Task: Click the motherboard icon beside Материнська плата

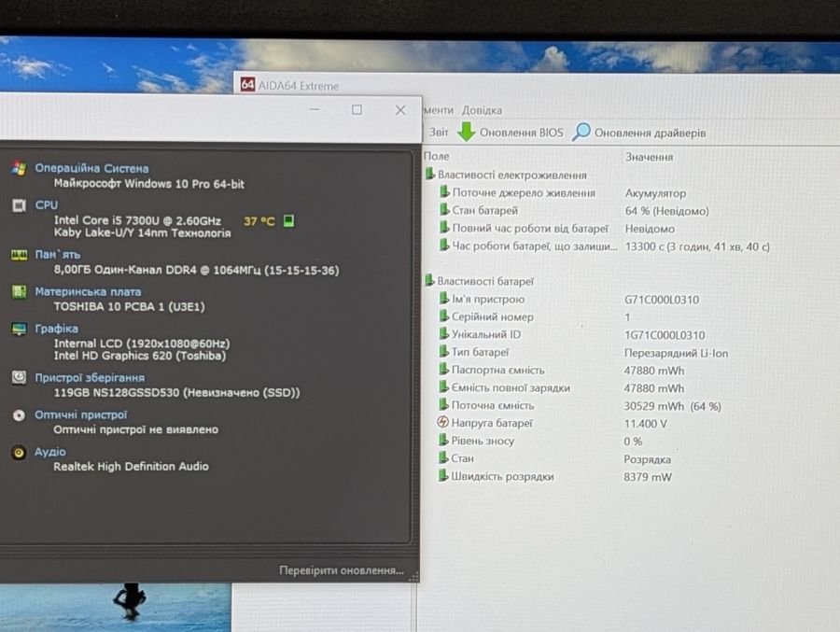Action: coord(19,291)
